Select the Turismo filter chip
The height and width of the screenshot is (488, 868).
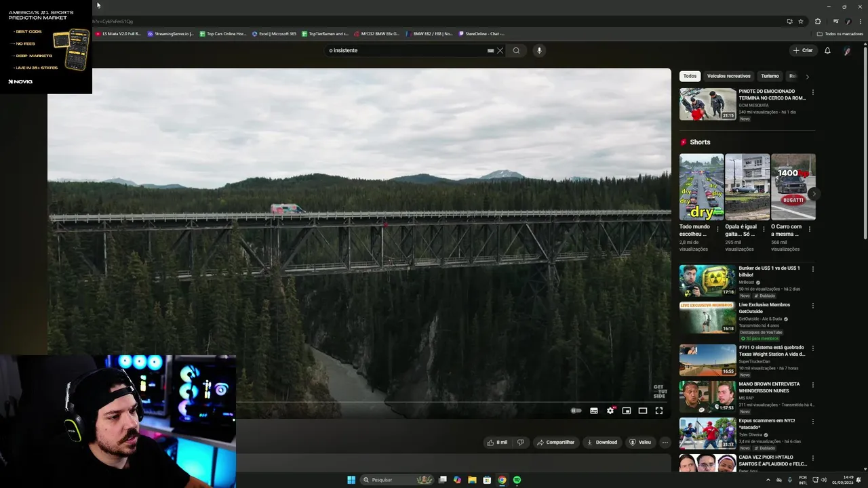coord(770,76)
